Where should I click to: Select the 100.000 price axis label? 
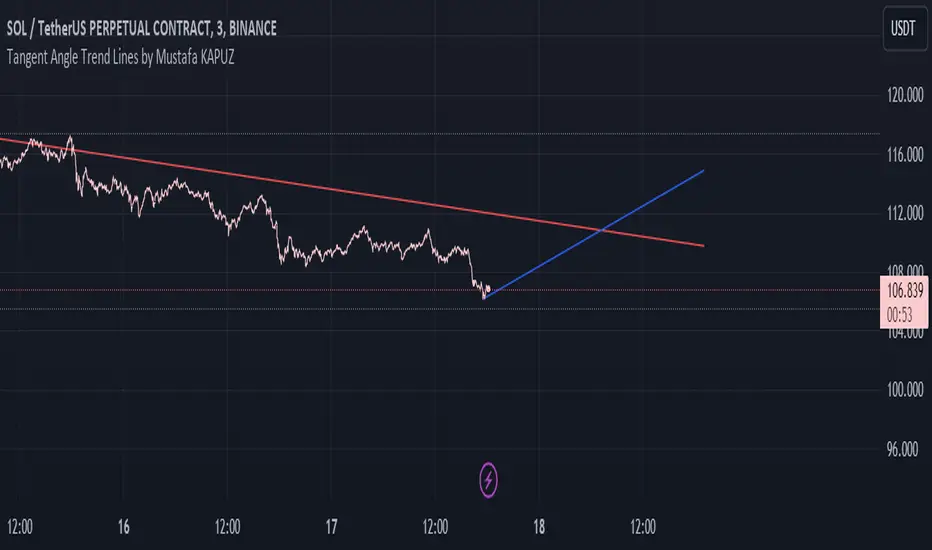[905, 390]
